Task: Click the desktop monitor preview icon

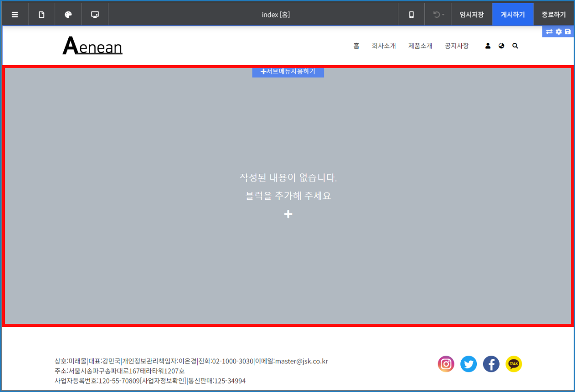Action: click(95, 15)
